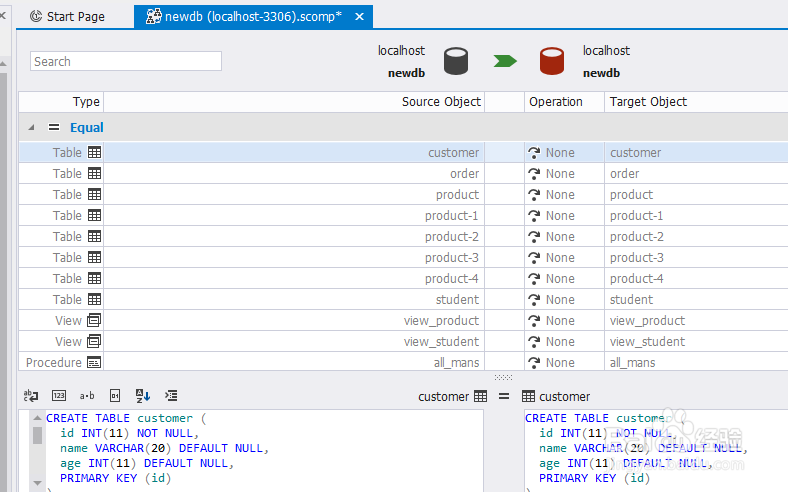Image resolution: width=788 pixels, height=492 pixels.
Task: Click the red target database icon
Action: tap(551, 61)
